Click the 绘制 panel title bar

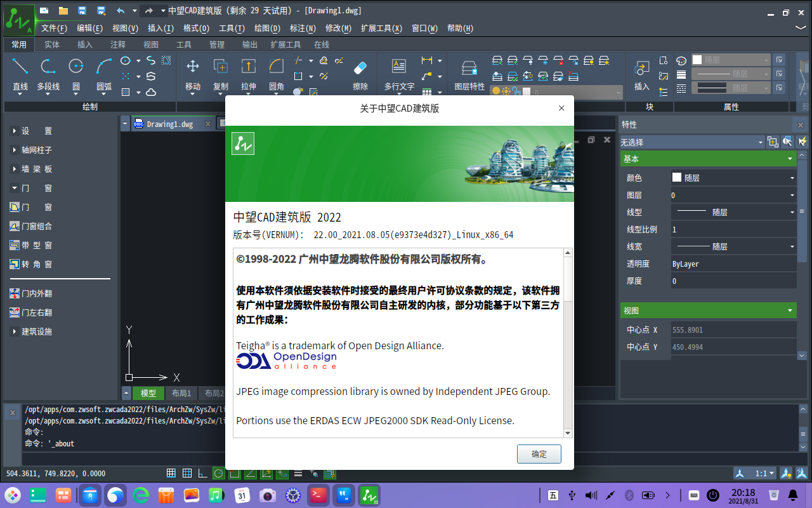90,107
